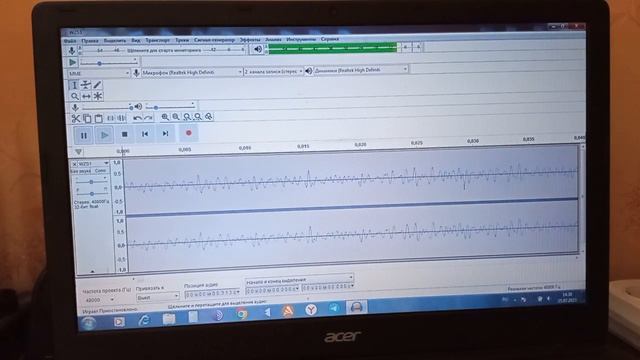Click the Zoom Toggle icon
Viewport: 640px width, 360px height.
click(209, 117)
